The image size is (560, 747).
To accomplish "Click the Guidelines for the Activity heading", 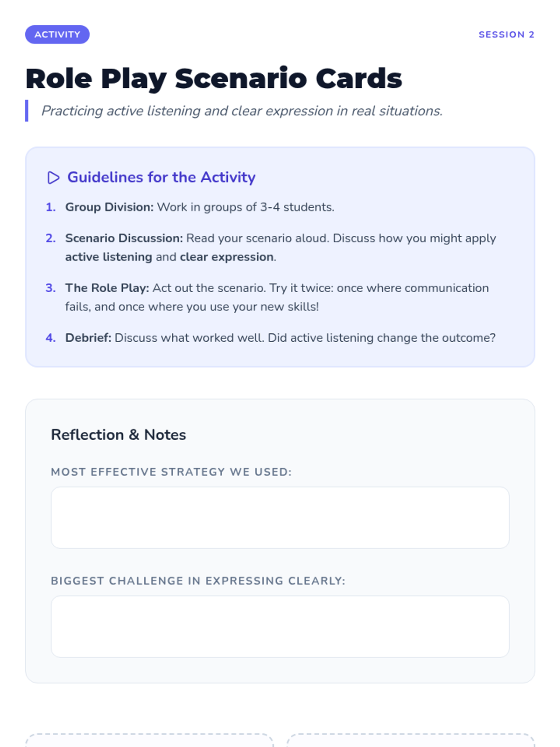I will (x=161, y=177).
